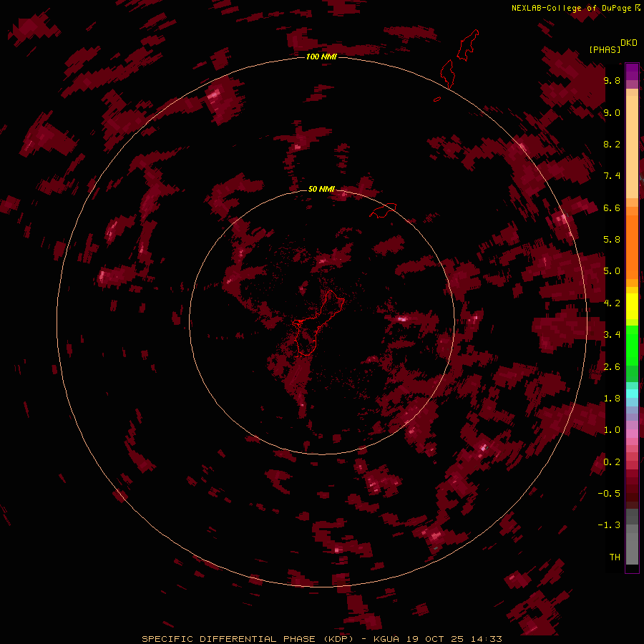Screen dimensions: 644x644
Task: Click the 1.0 value on color scale
Action: (x=612, y=430)
